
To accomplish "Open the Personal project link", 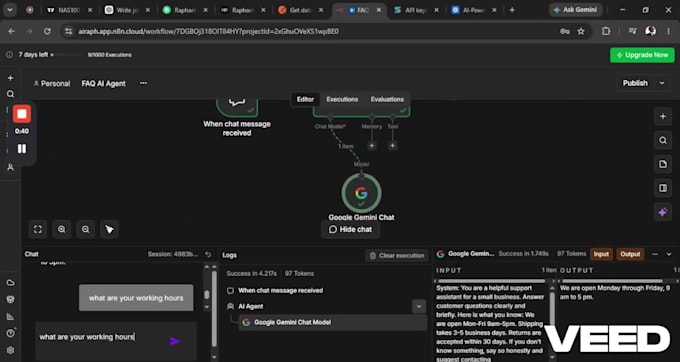I will click(x=52, y=84).
